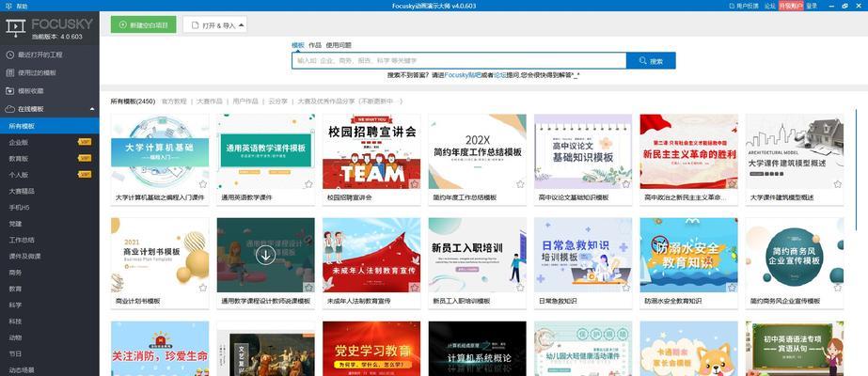Select 所有模板(2450) filter
Screen dimensions: 868x376
[133, 102]
